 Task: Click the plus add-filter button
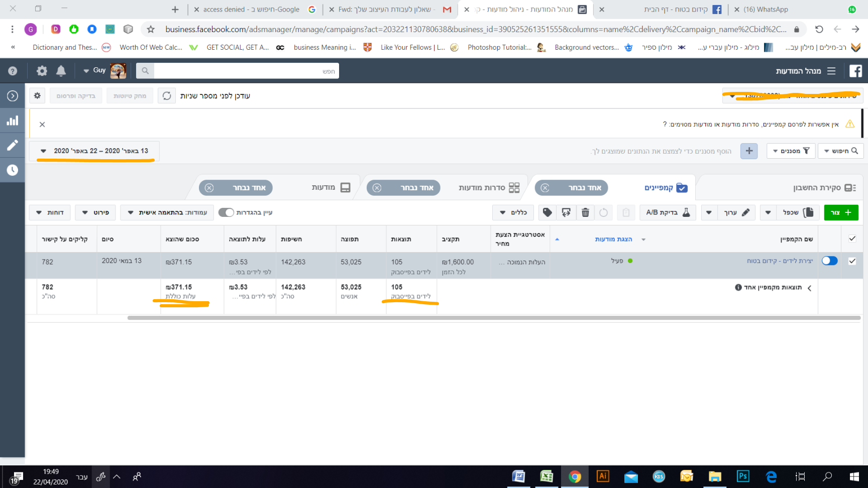(749, 151)
